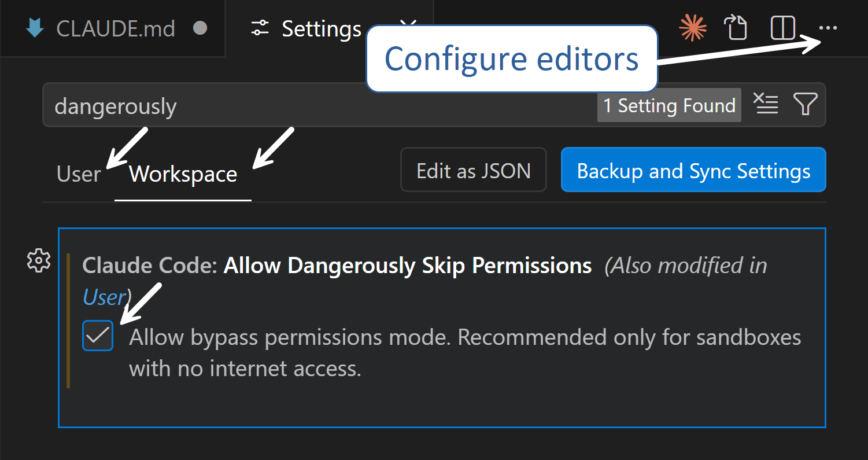Screen dimensions: 868x460
Task: Open the filter settings funnel menu
Action: [x=805, y=105]
